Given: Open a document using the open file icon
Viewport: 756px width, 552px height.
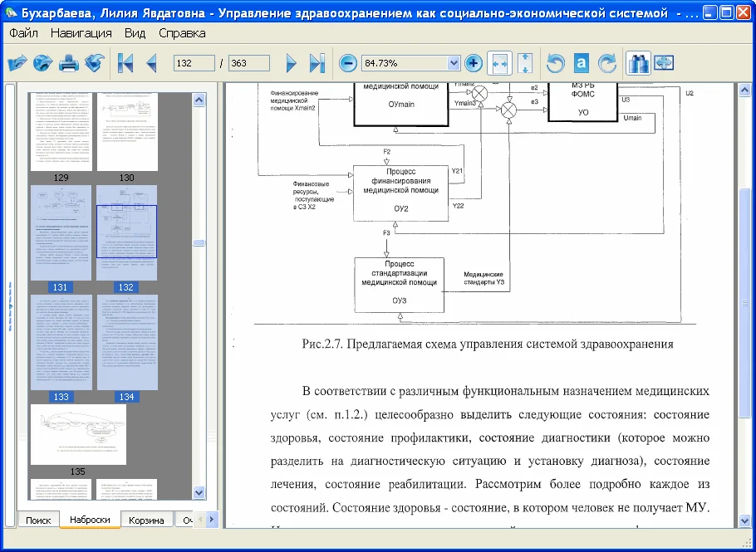Looking at the screenshot, I should [17, 61].
